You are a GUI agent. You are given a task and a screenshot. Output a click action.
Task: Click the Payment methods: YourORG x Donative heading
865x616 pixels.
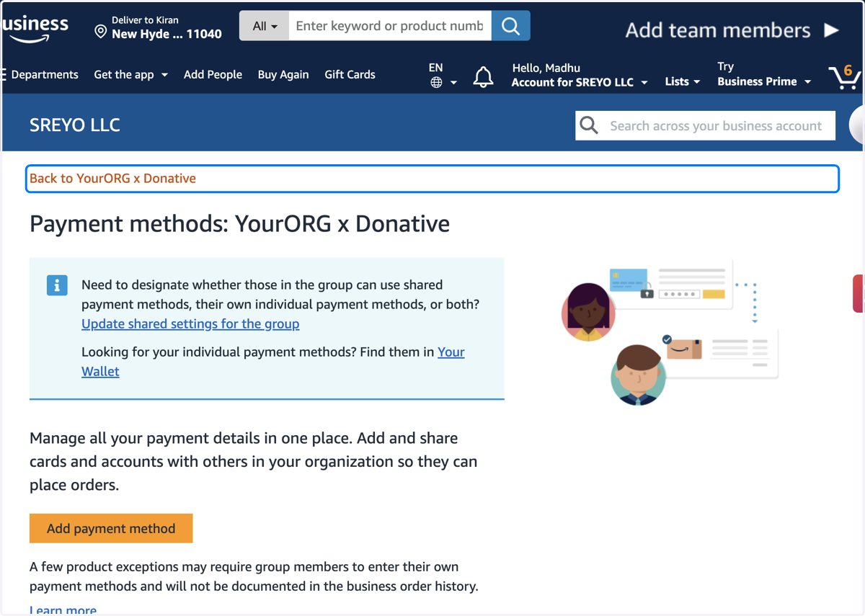[x=239, y=224]
